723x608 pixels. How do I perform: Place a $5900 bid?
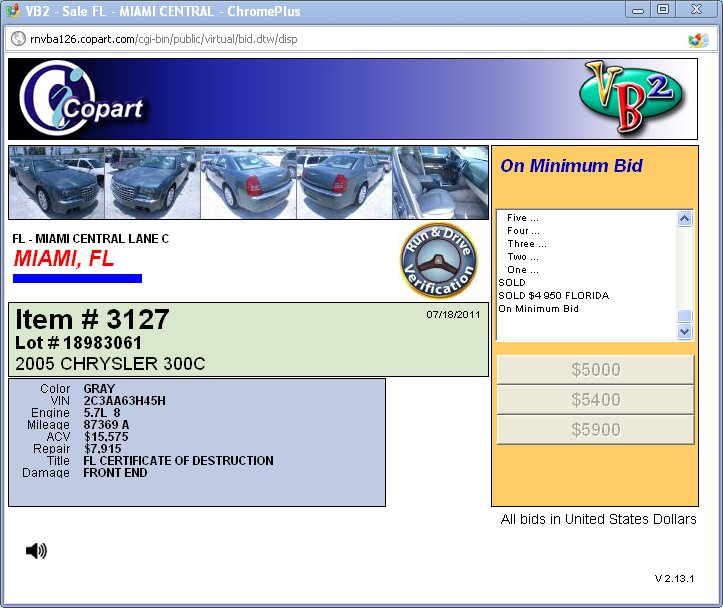(x=595, y=429)
